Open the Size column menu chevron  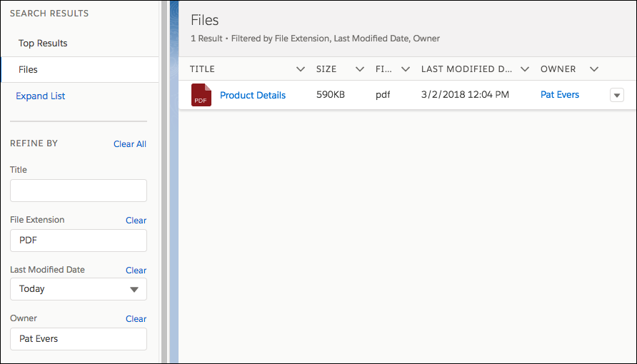pos(359,69)
